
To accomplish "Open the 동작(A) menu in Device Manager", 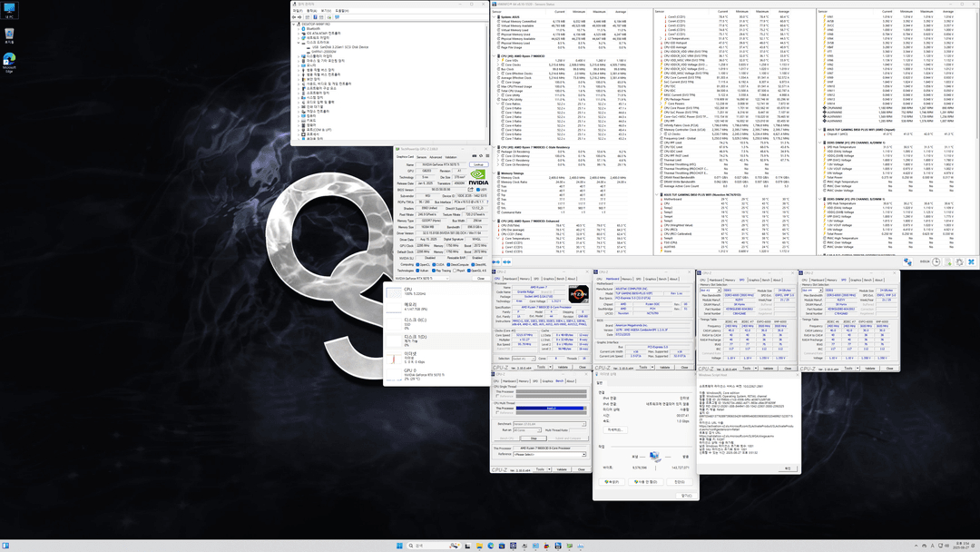I will (x=312, y=11).
